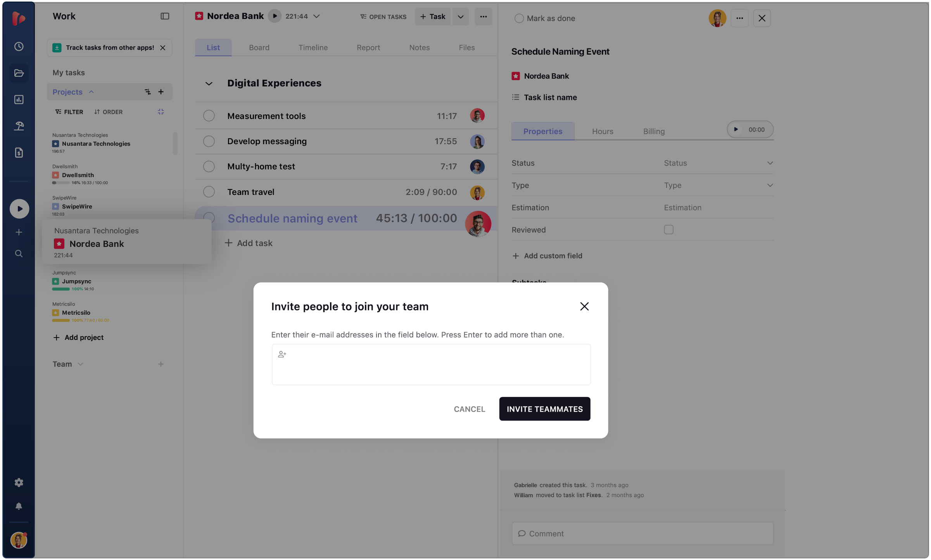Mark Measurement tools task as complete
The width and height of the screenshot is (931, 560).
coord(209,116)
